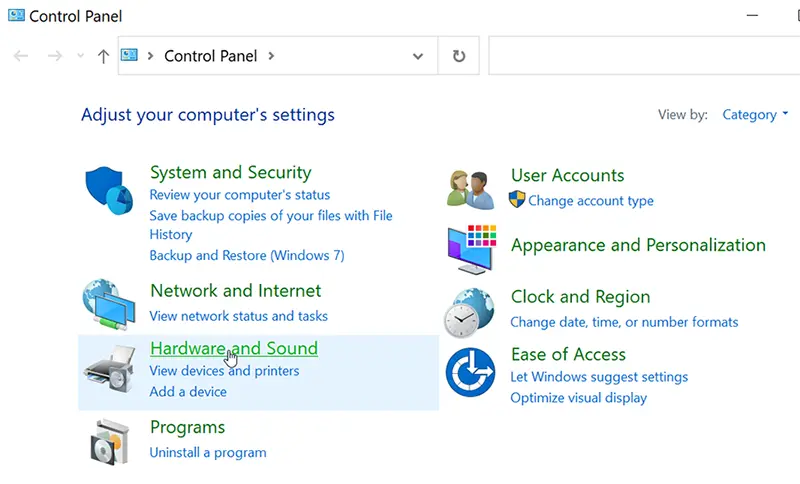Select the Hardware and Sound printer icon

pyautogui.click(x=110, y=369)
